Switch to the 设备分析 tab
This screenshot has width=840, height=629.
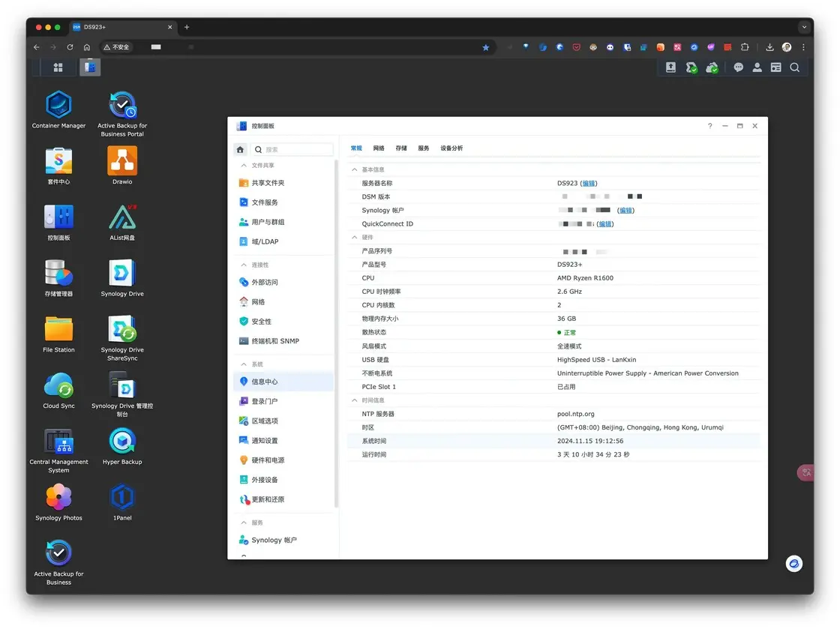tap(451, 148)
